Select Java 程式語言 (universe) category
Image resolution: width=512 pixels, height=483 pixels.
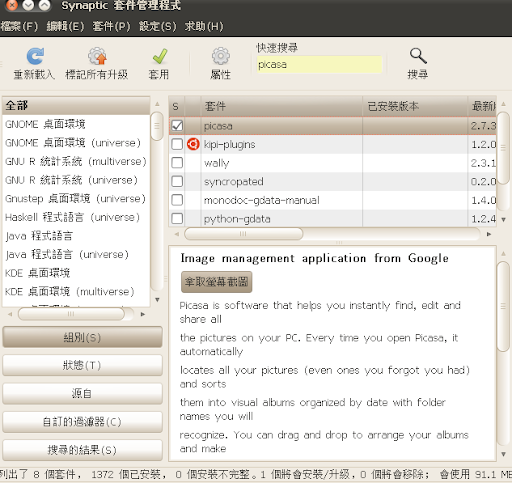pyautogui.click(x=67, y=255)
